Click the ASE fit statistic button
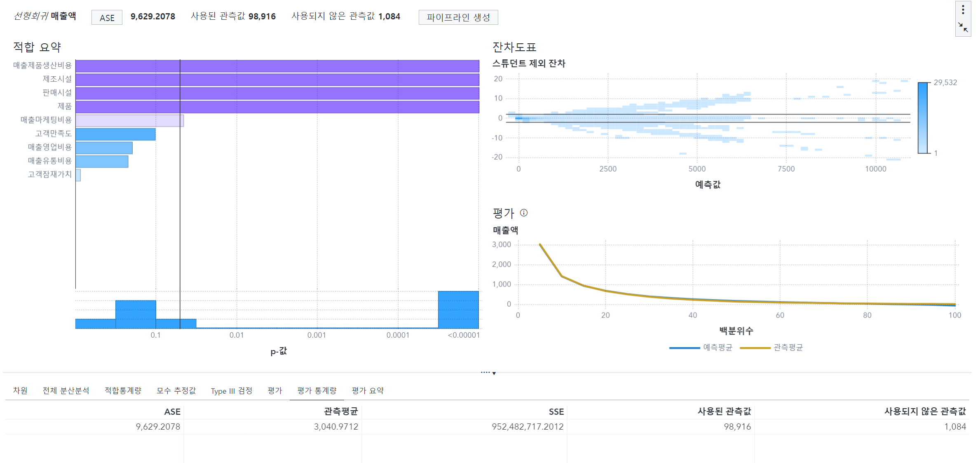 tap(107, 18)
